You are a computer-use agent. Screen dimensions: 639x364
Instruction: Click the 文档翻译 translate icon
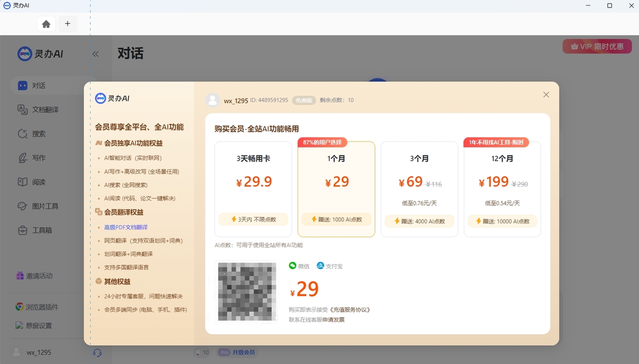(22, 110)
